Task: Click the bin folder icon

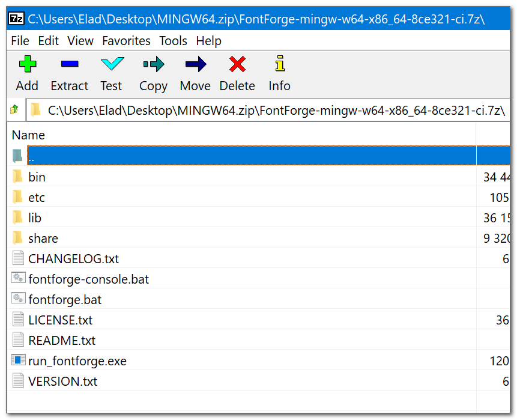Action: pyautogui.click(x=17, y=177)
